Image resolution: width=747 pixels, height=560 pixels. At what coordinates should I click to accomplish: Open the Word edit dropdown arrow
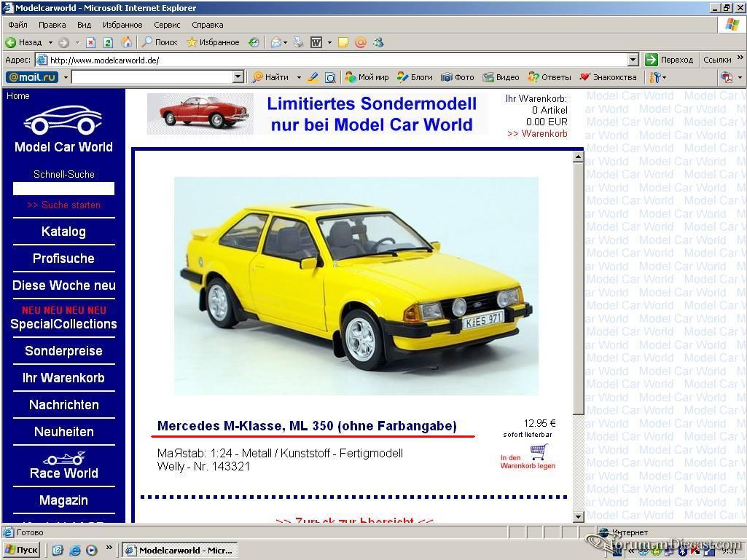[x=329, y=43]
